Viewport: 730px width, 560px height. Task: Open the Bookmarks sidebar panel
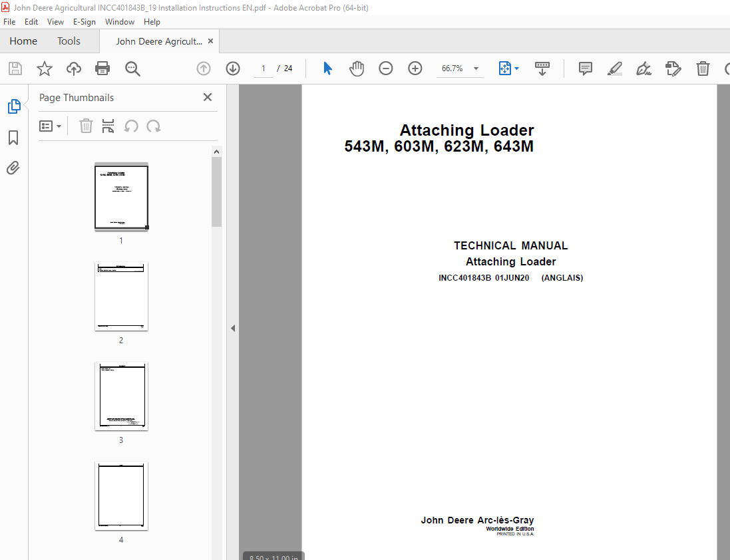pos(13,138)
